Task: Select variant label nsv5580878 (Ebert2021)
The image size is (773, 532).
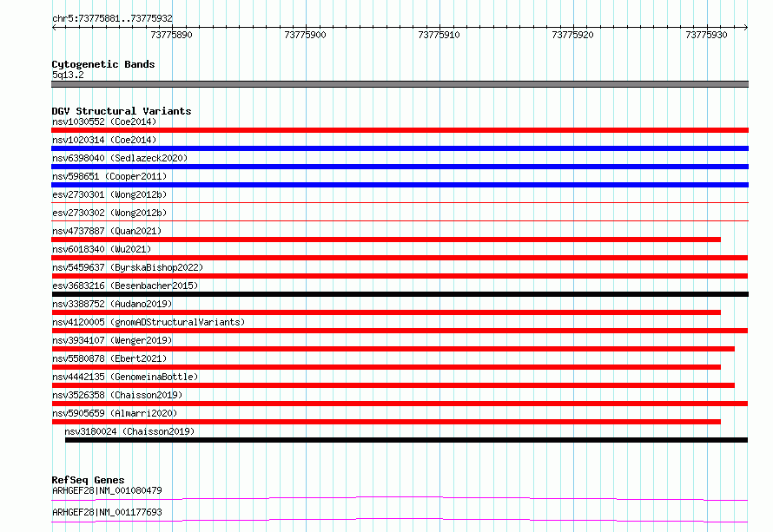Action: (x=109, y=358)
